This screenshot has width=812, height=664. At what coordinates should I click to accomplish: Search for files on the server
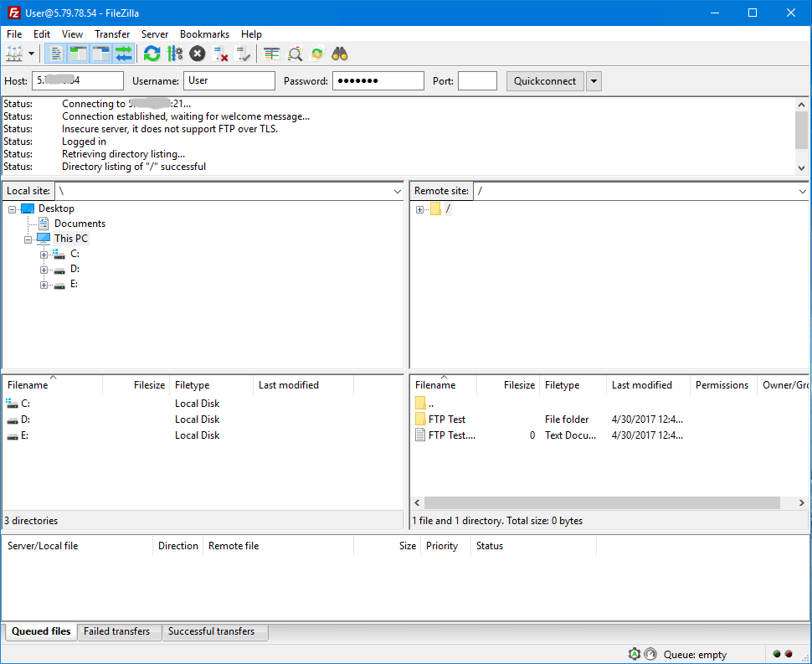pyautogui.click(x=339, y=53)
